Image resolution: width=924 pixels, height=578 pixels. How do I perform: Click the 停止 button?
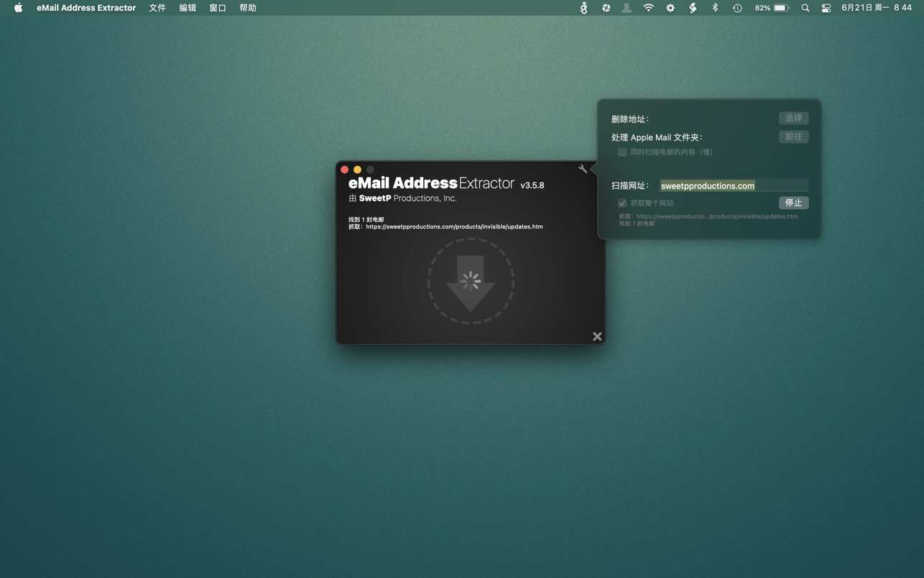793,203
